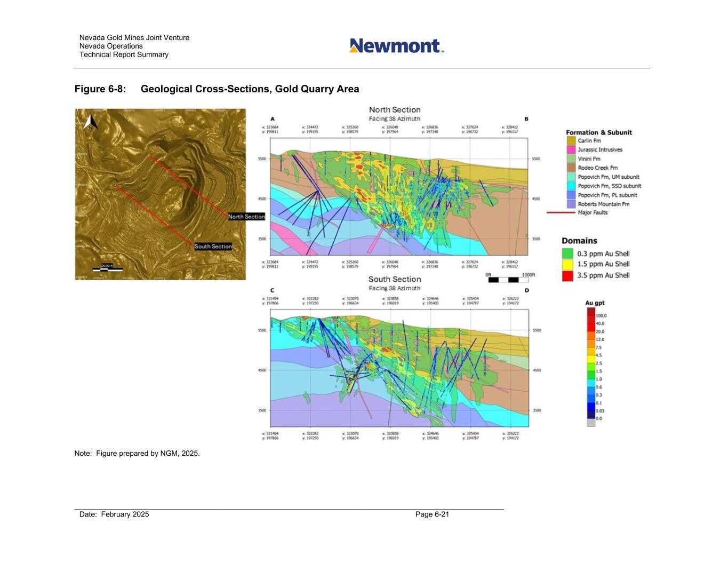Click the North Section cross-section title
This screenshot has width=728, height=563.
pos(395,110)
